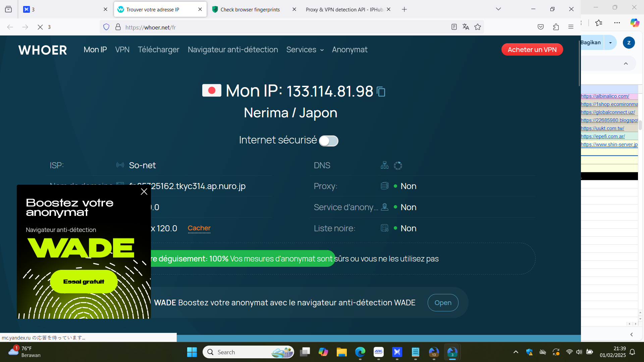The image size is (644, 362).
Task: Stop page loading with the X button
Action: [40, 27]
